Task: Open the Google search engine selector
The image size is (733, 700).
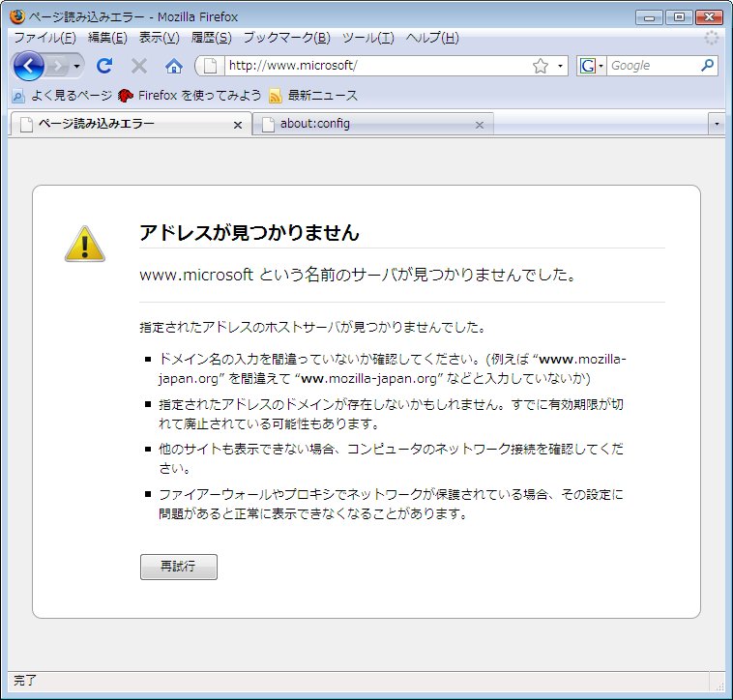Action: (x=592, y=66)
